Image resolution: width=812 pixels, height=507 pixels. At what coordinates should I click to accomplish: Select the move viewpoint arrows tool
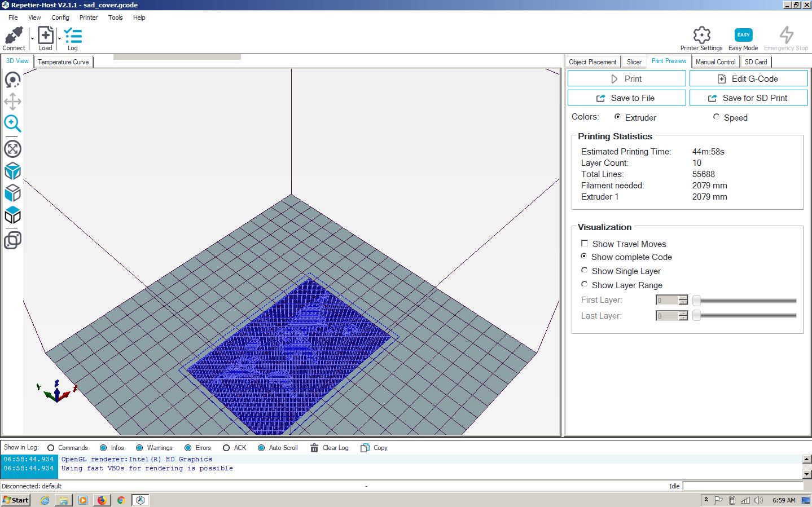point(12,102)
